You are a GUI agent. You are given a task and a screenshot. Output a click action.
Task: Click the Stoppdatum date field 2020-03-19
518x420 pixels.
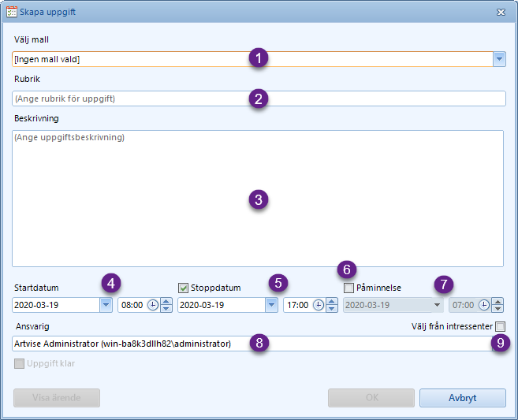pyautogui.click(x=222, y=305)
